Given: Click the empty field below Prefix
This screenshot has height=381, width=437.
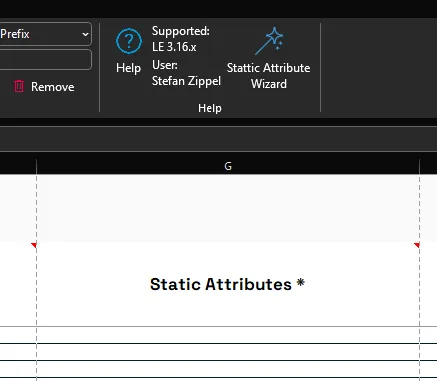Looking at the screenshot, I should [x=45, y=59].
